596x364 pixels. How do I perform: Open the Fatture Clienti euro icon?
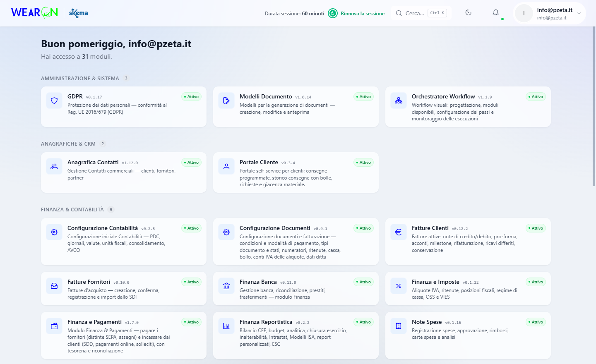[399, 232]
